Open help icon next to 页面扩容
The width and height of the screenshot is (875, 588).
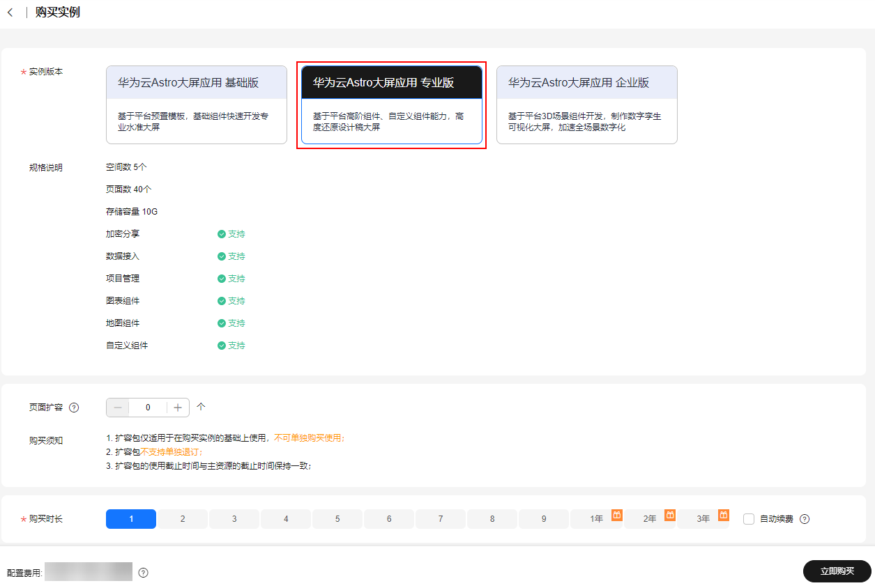74,408
